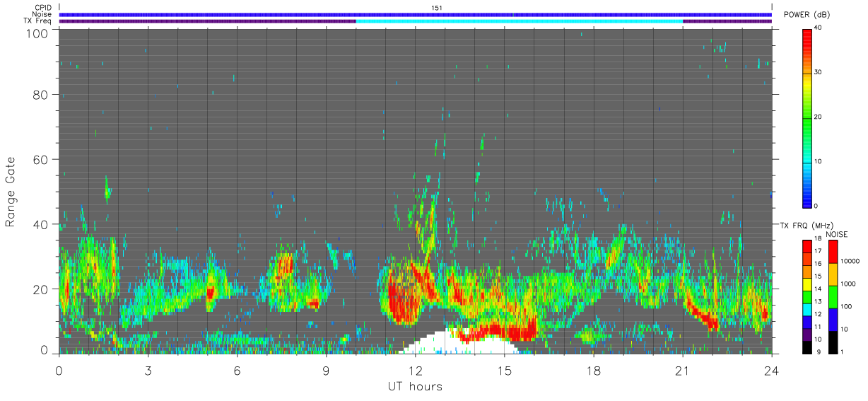Image resolution: width=868 pixels, height=401 pixels.
Task: Click the 12 tick on the UT hours axis
Action: [x=415, y=371]
